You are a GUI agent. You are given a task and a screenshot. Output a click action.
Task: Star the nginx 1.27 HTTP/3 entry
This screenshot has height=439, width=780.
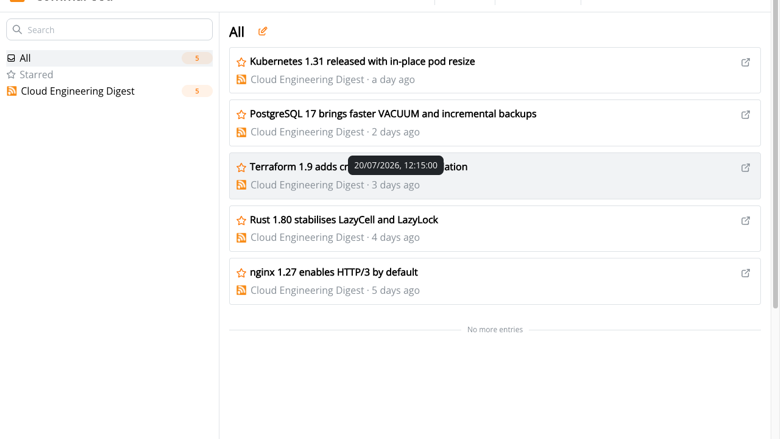click(241, 273)
